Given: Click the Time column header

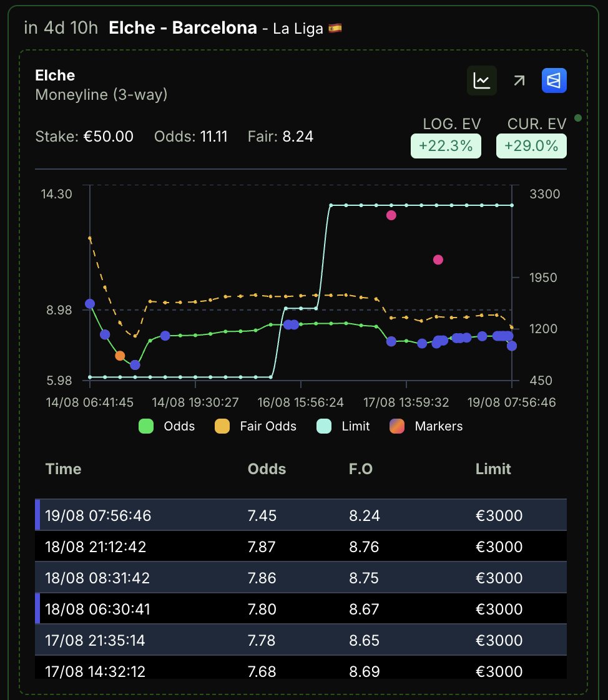Looking at the screenshot, I should point(64,469).
